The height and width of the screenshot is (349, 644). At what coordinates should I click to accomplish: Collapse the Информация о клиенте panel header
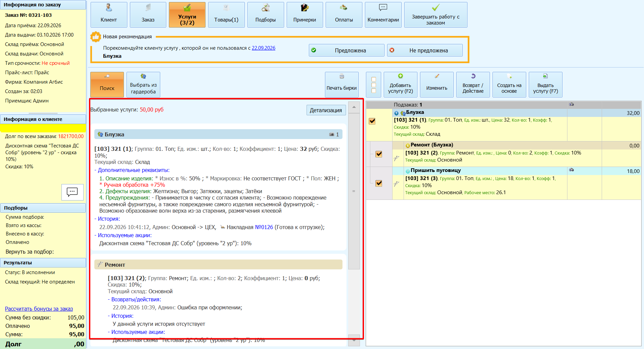[43, 119]
